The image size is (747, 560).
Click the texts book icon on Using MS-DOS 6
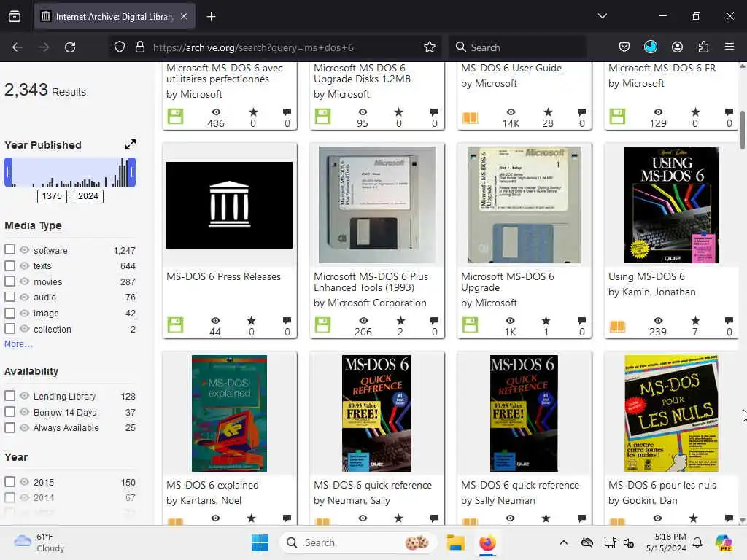[x=617, y=326]
